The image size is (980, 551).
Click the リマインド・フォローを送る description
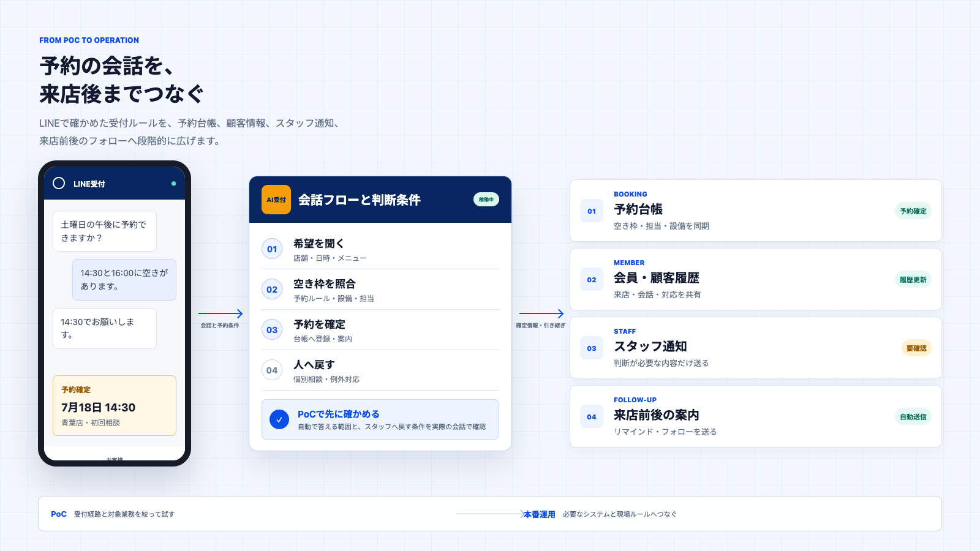665,432
